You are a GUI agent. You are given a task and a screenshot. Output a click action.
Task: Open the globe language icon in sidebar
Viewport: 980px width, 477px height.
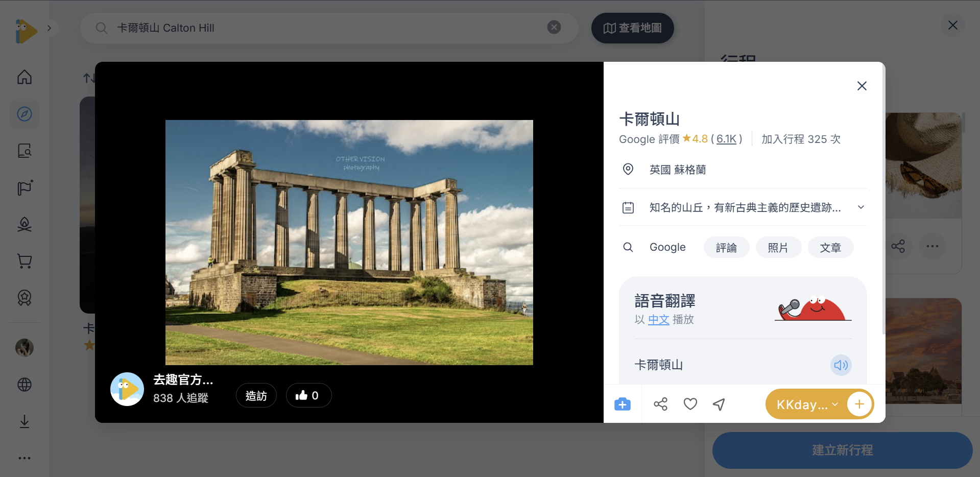point(25,385)
